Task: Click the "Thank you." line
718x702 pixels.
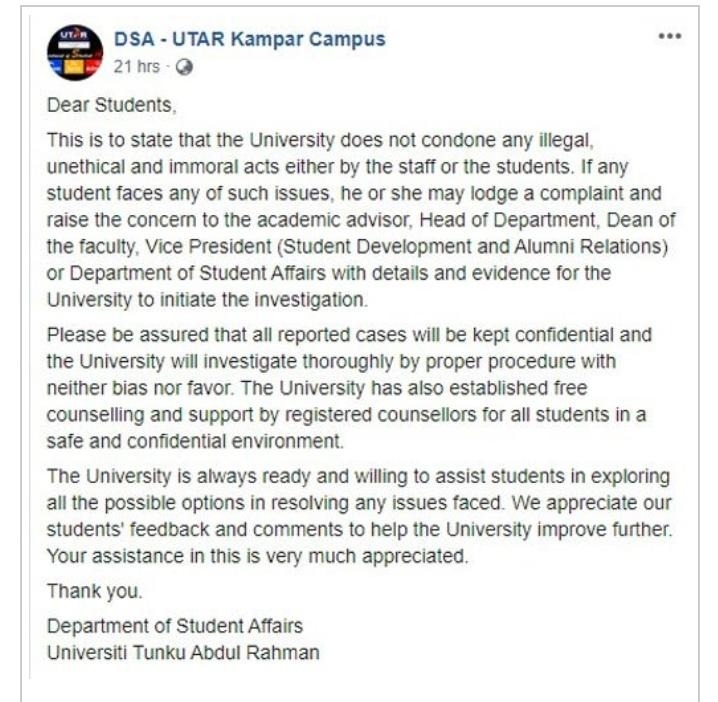Action: click(x=95, y=591)
